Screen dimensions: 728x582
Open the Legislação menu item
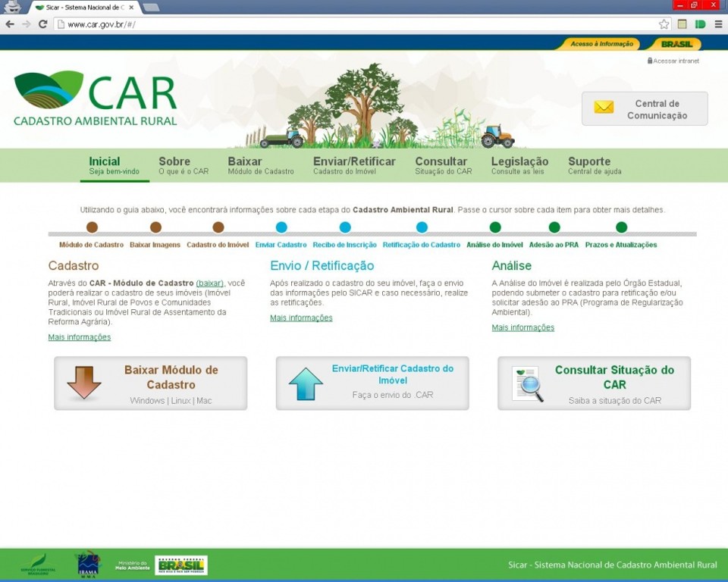(519, 165)
